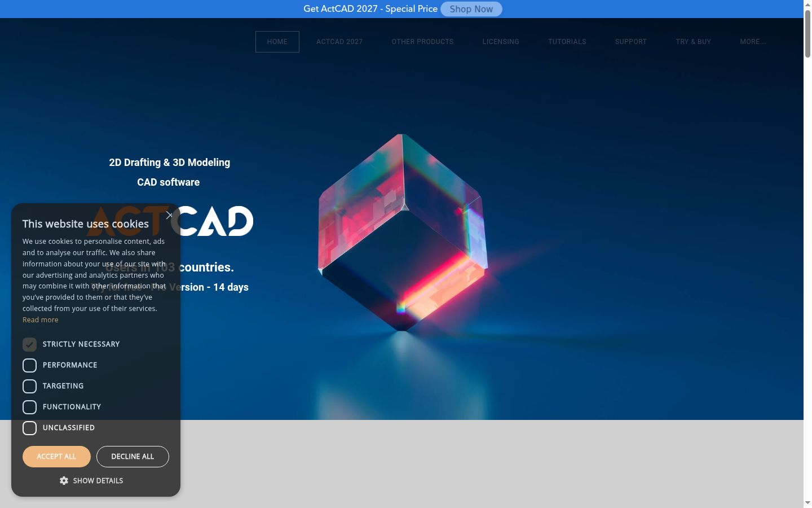Click the gear icon beside Show Details
Viewport: 812px width, 508px height.
pos(64,481)
